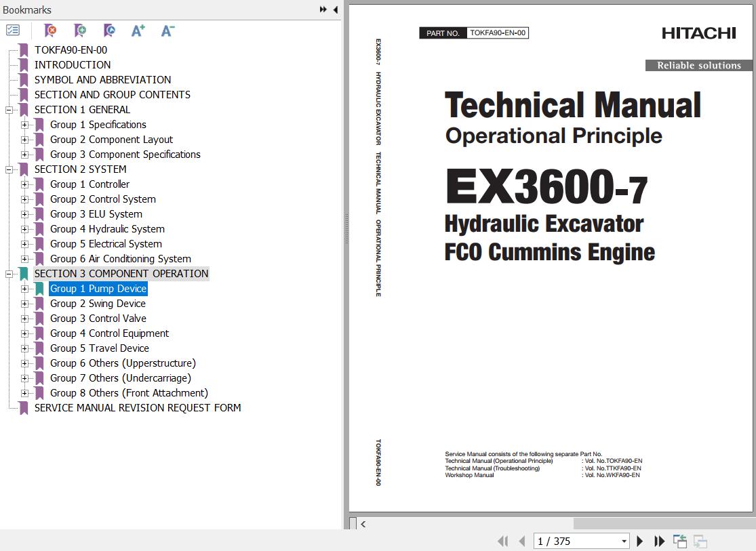
Task: Open SERVICE MANUAL REVISION REQUEST FORM bookmark
Action: point(138,408)
